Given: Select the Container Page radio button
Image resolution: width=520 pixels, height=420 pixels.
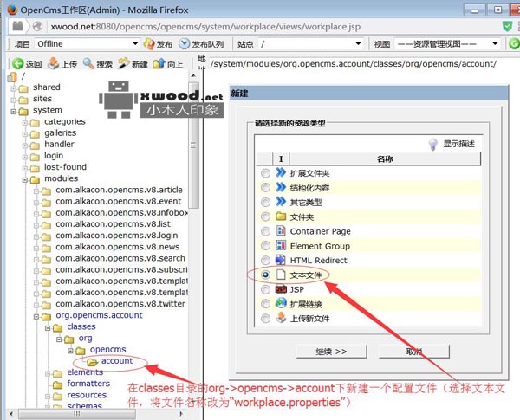Looking at the screenshot, I should point(265,231).
